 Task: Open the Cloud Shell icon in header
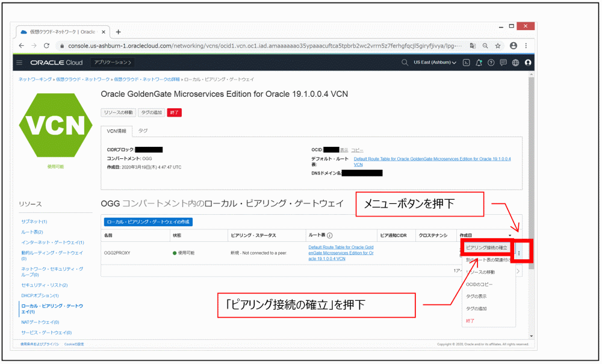[x=466, y=63]
